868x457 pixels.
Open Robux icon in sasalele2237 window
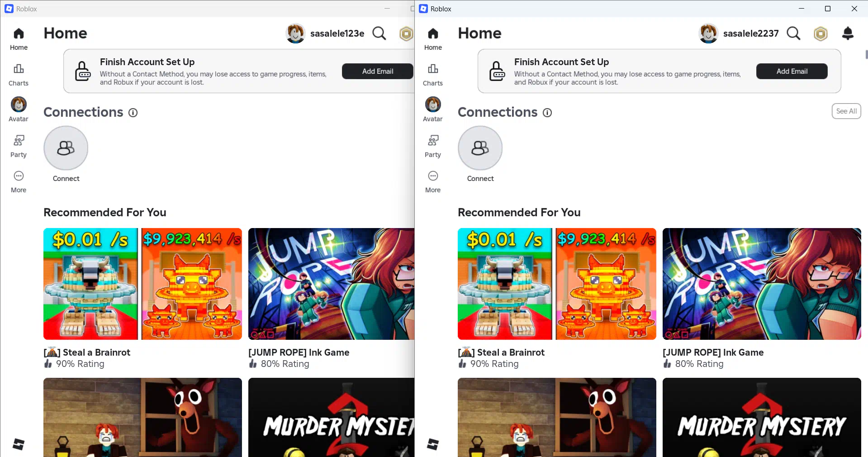point(821,33)
